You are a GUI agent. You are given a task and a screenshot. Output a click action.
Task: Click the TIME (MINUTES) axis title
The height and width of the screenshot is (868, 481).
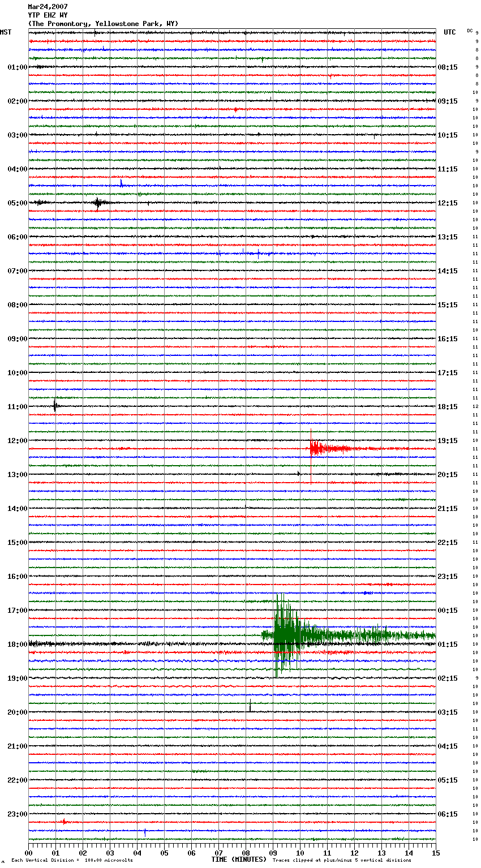tap(239, 860)
